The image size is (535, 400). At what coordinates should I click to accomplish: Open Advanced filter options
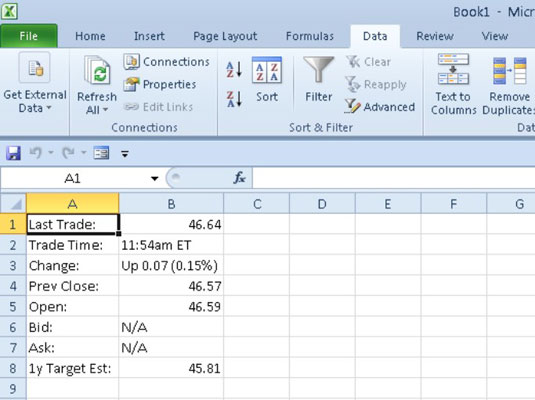380,107
